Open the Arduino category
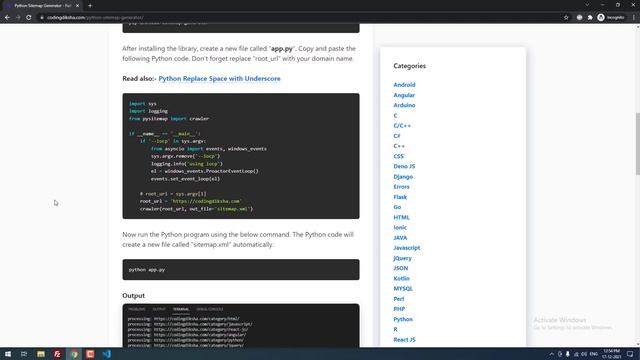 [x=404, y=105]
